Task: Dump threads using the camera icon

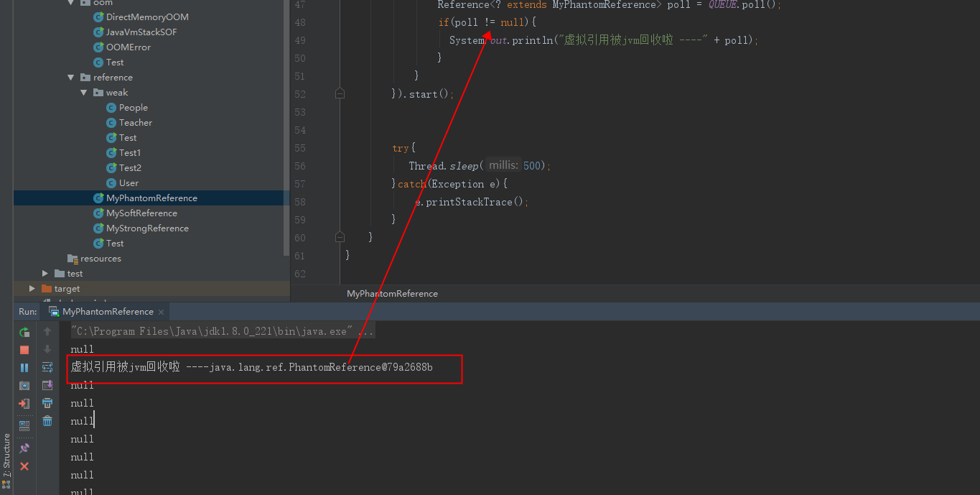Action: [24, 386]
